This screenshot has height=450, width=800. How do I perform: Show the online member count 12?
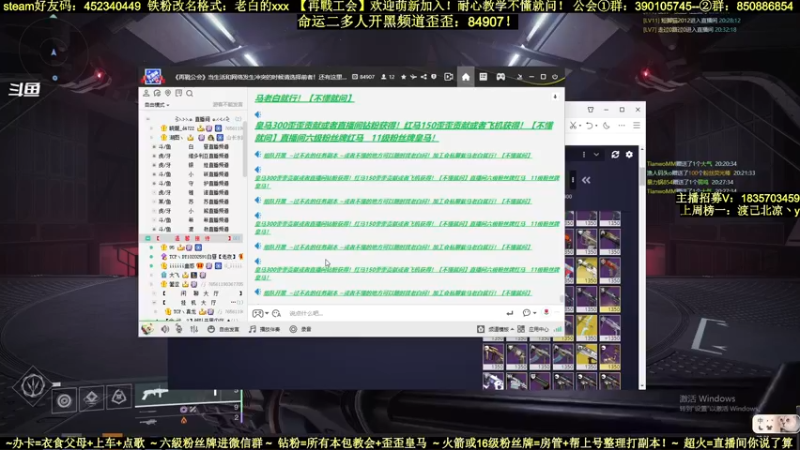click(x=388, y=77)
